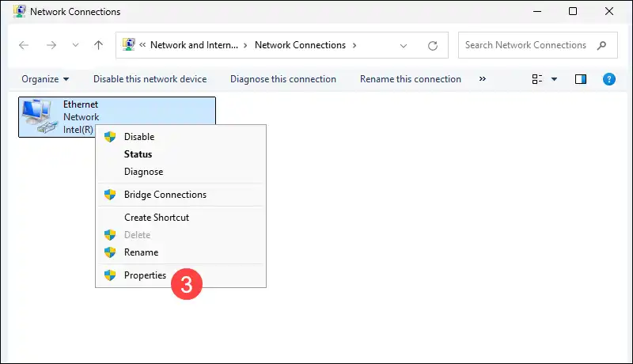Open the Help question mark icon

coord(609,79)
